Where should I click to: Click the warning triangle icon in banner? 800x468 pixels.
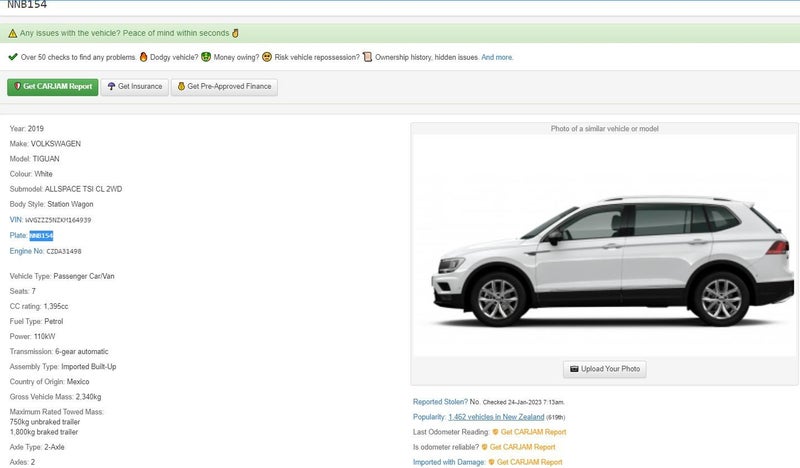point(13,33)
